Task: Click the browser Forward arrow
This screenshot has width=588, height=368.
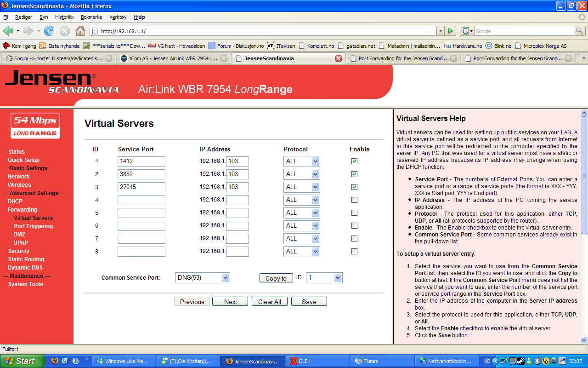Action: tap(28, 31)
